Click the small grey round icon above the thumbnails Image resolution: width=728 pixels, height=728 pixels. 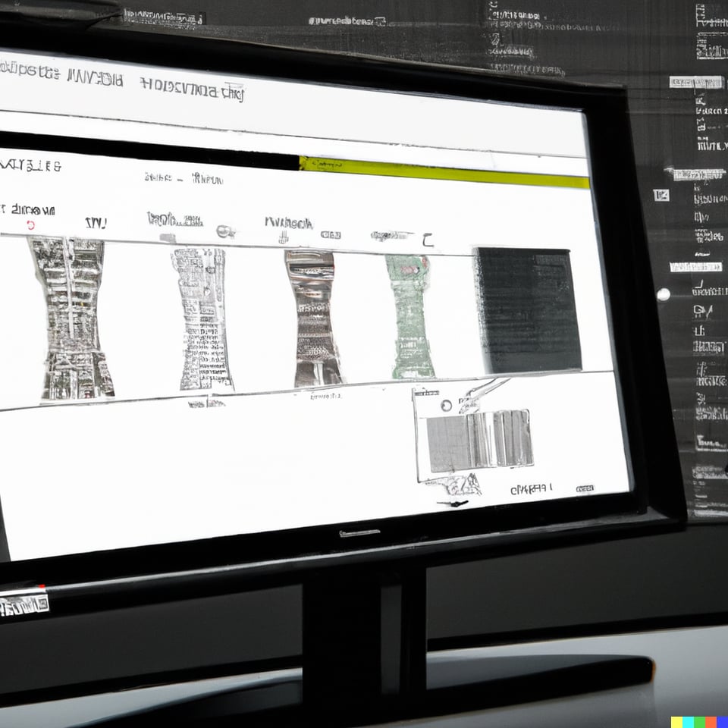[224, 231]
